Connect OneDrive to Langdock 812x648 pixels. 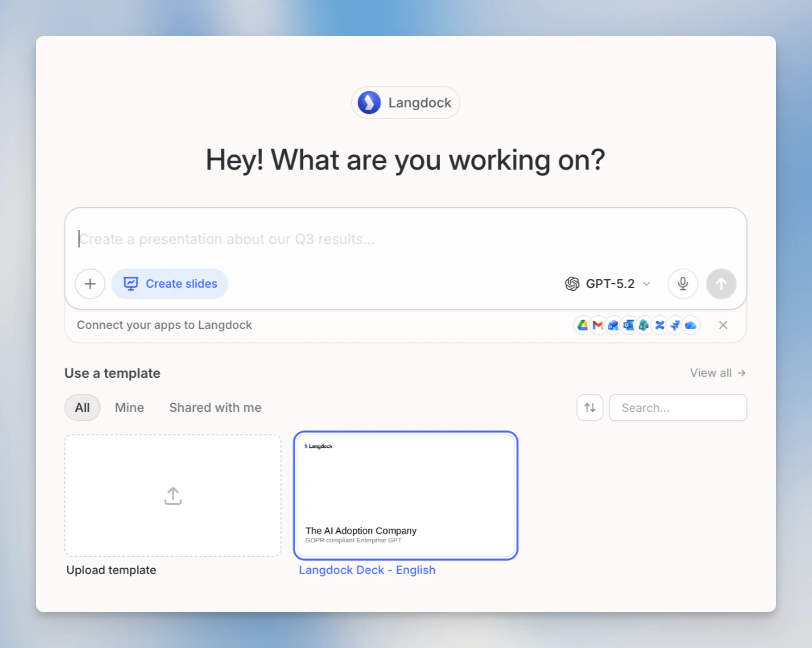click(x=690, y=325)
